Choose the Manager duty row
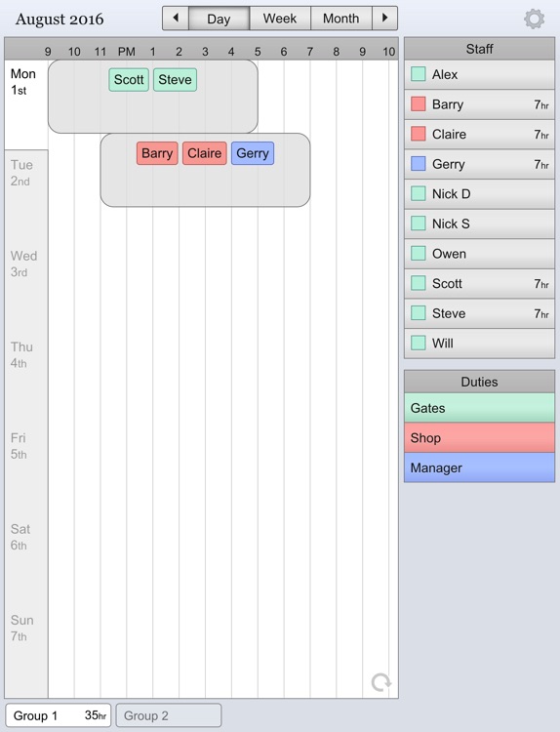Screen dimensions: 560x732 point(479,468)
